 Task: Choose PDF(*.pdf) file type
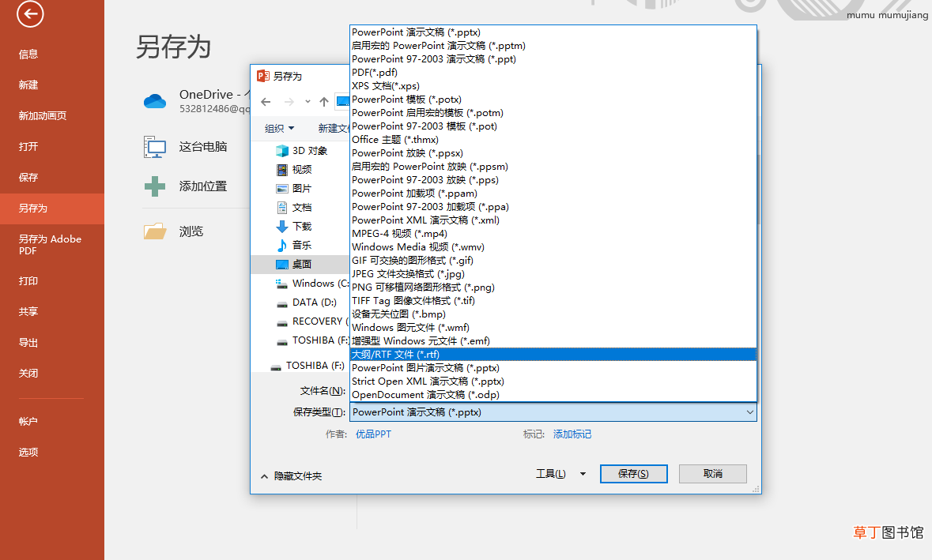553,73
